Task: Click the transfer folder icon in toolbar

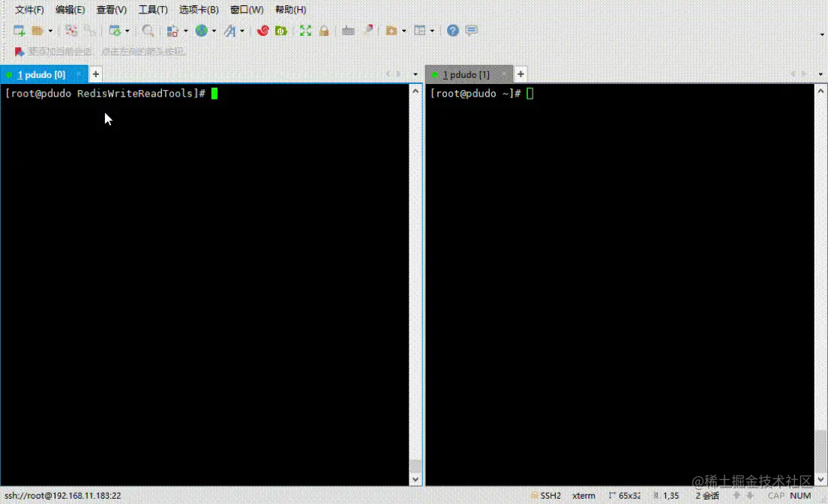Action: [391, 31]
